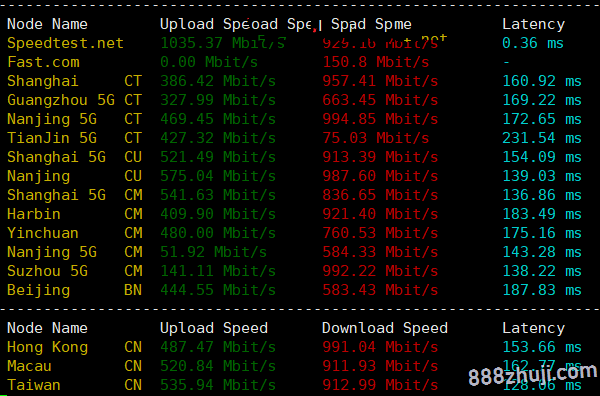Click Harbin node name text
The image size is (600, 396).
(34, 214)
